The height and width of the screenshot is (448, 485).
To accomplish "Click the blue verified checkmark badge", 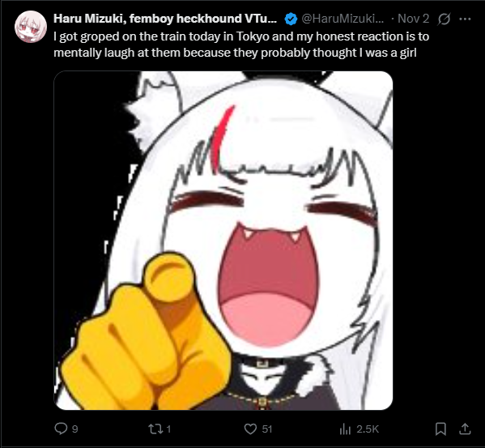I will pos(291,19).
